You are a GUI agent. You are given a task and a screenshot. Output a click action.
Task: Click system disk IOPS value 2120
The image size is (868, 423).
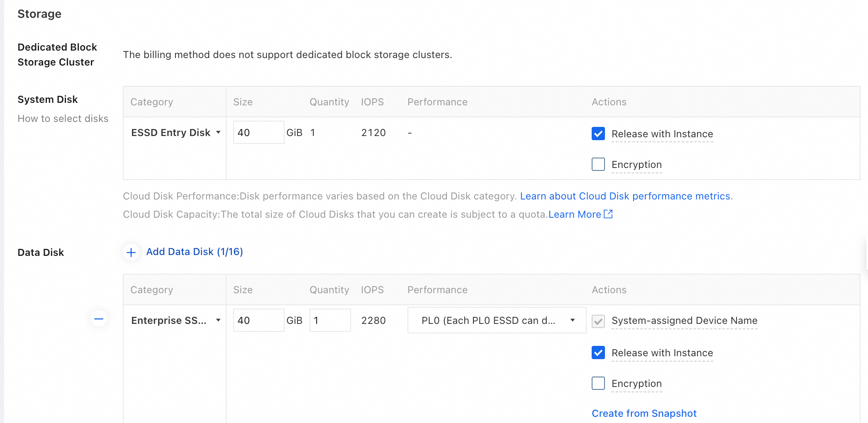tap(373, 133)
